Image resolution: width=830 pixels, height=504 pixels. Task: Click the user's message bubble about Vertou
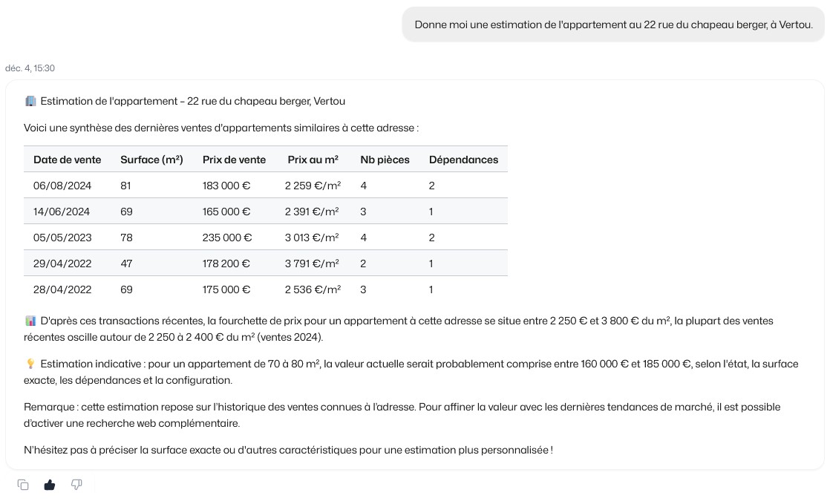613,24
